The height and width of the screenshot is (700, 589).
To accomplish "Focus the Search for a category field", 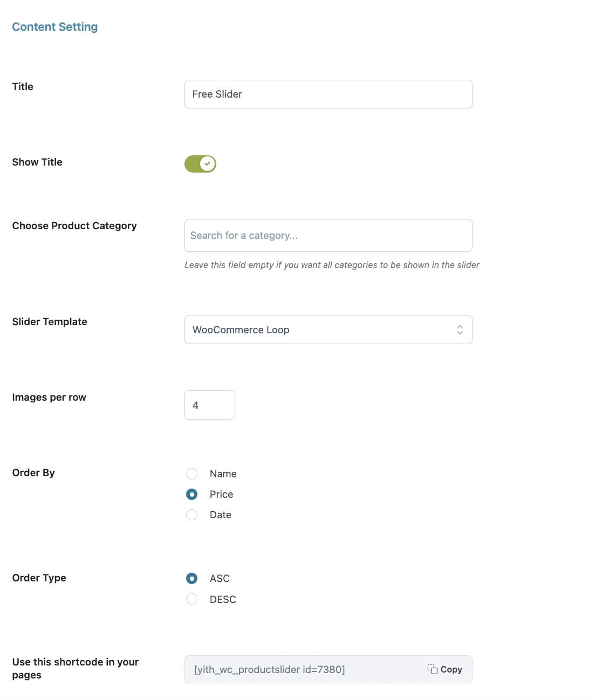I will click(x=328, y=235).
